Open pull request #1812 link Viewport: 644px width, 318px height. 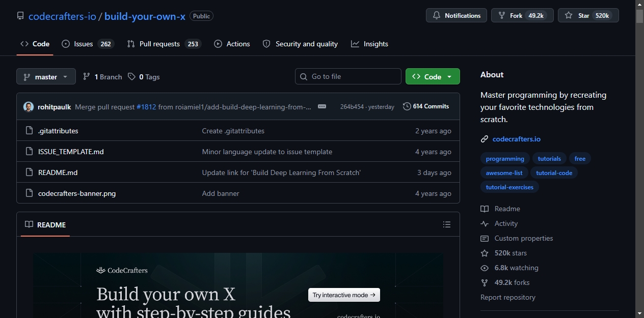pos(146,107)
